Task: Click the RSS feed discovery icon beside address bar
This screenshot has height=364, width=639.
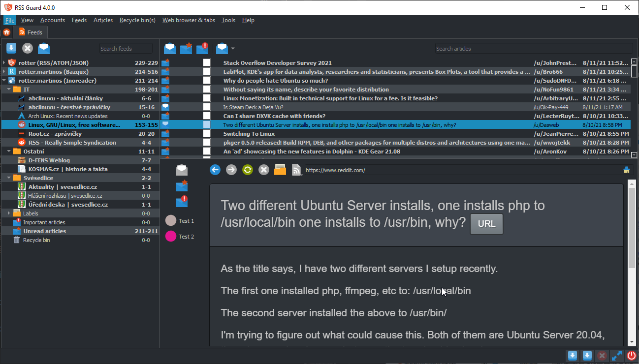Action: point(296,170)
